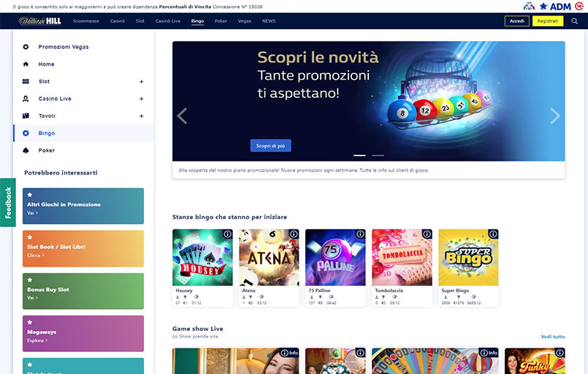588x374 pixels.
Task: Select the second carousel slide indicator
Action: (378, 156)
